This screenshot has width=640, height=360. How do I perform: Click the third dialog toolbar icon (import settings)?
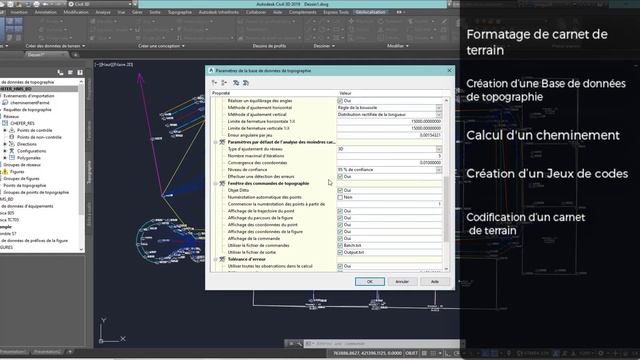(x=236, y=83)
